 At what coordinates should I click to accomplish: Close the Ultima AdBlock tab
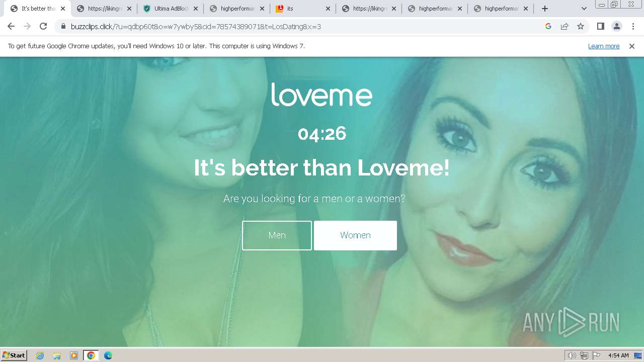(x=196, y=9)
